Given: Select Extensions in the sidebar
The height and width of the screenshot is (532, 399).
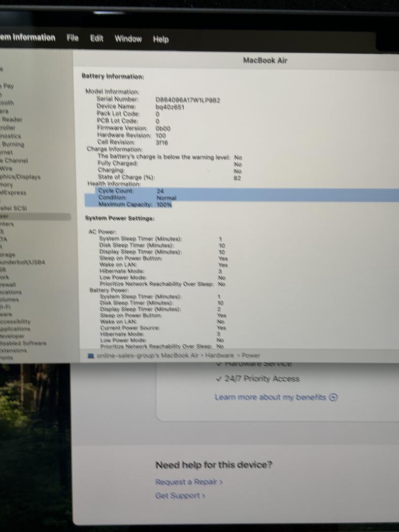Looking at the screenshot, I should click(13, 350).
